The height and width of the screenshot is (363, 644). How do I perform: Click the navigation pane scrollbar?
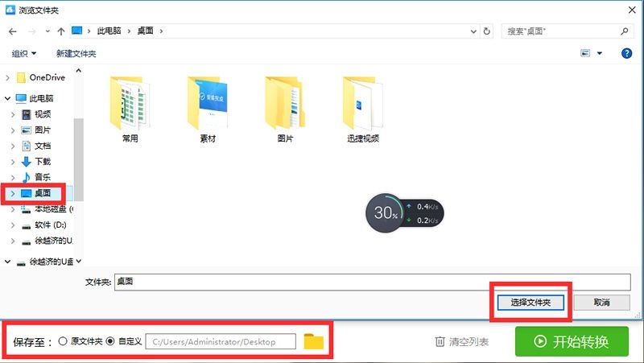click(x=78, y=159)
